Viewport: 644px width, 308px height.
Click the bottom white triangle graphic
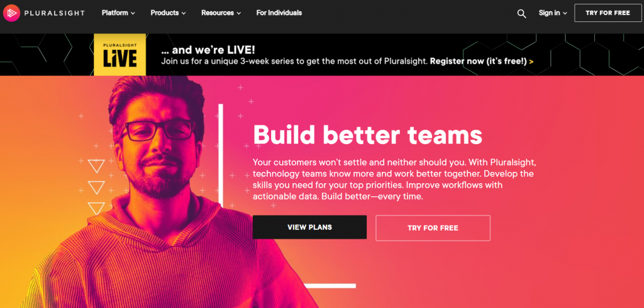coord(96,208)
